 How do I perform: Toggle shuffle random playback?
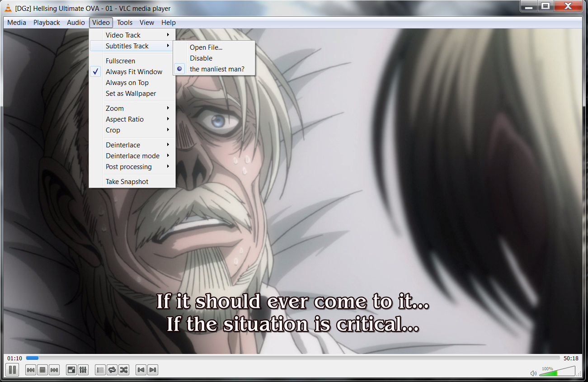(x=124, y=370)
